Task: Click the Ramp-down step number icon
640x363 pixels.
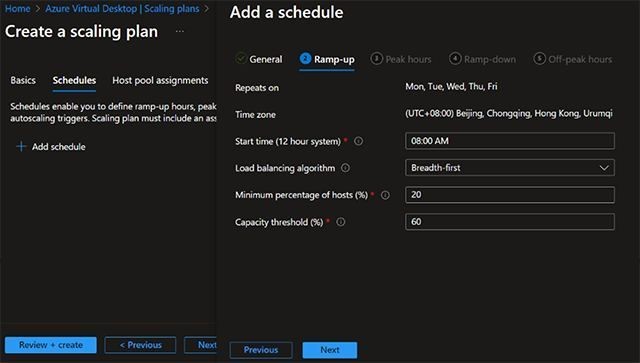Action: pos(455,58)
